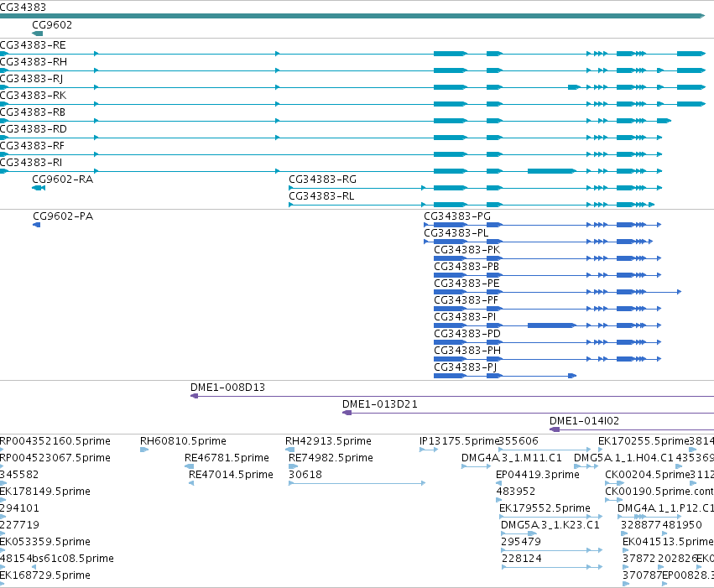
Task: Open EST label 295479
Action: click(x=521, y=543)
